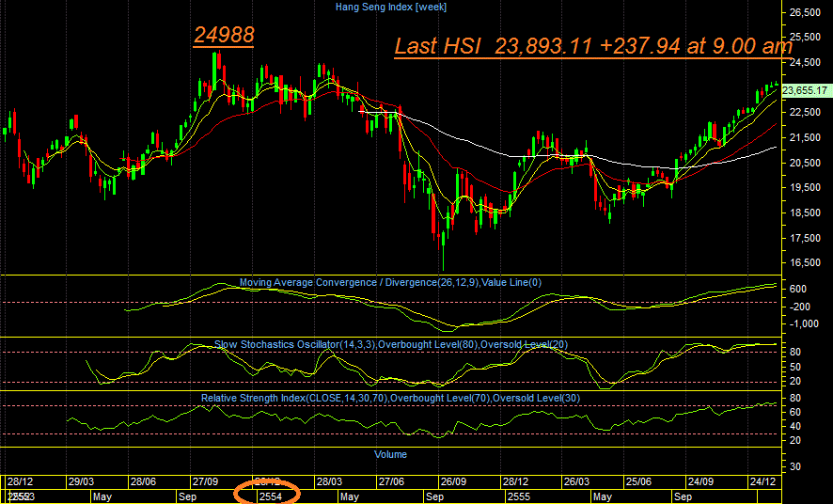Click the 26,500 price axis label
This screenshot has width=833, height=504.
tap(806, 12)
